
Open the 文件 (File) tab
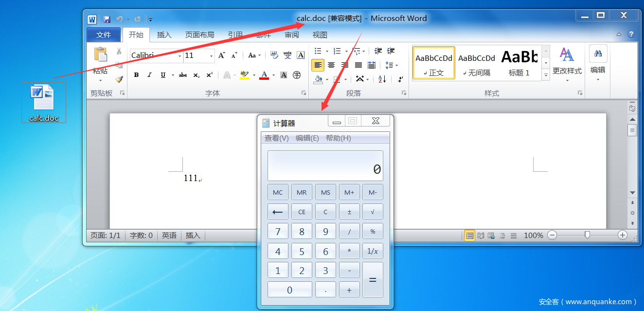pos(104,35)
